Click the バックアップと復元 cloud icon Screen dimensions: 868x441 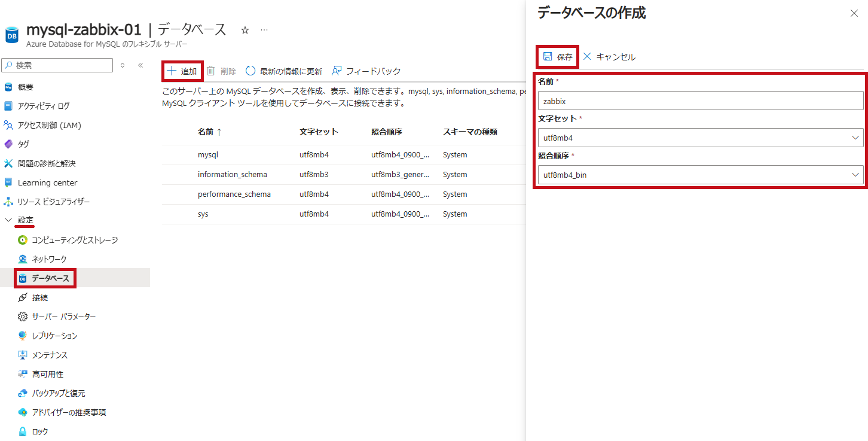[23, 393]
